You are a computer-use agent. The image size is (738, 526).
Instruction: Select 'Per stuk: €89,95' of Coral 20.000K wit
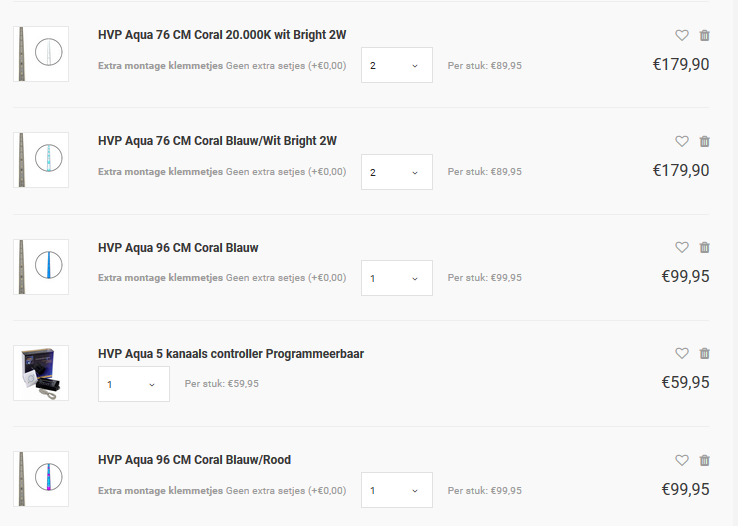point(484,65)
